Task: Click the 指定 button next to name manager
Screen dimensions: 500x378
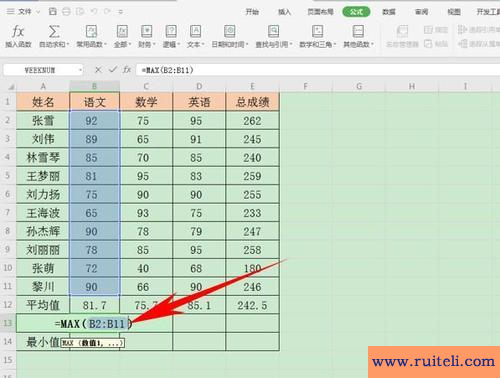Action: point(436,30)
